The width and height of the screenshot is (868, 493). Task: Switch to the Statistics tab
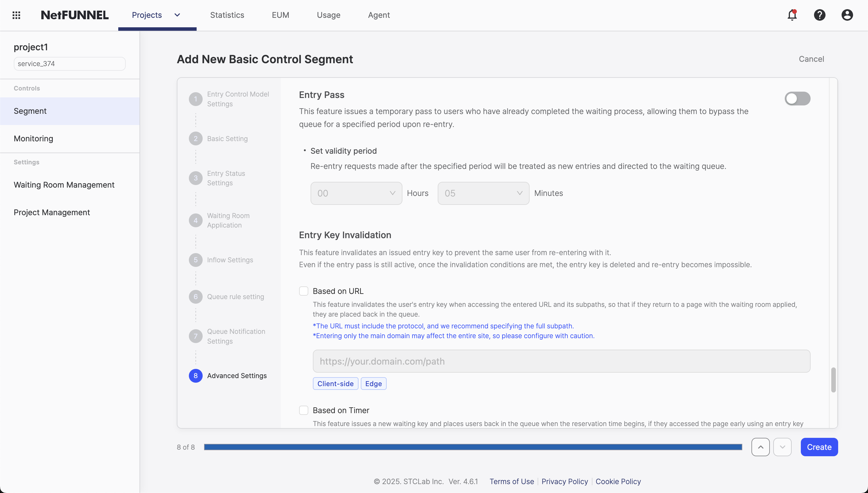tap(227, 15)
